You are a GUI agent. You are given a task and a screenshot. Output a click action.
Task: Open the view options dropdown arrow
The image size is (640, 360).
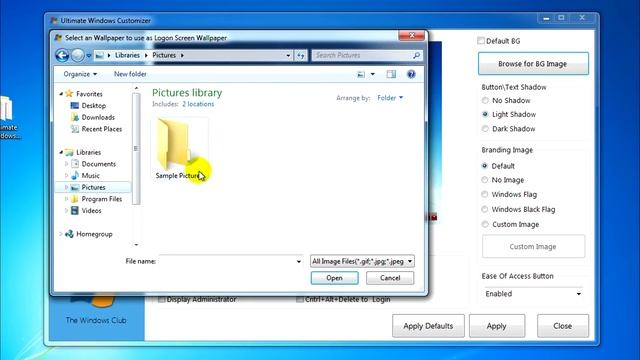[x=373, y=74]
